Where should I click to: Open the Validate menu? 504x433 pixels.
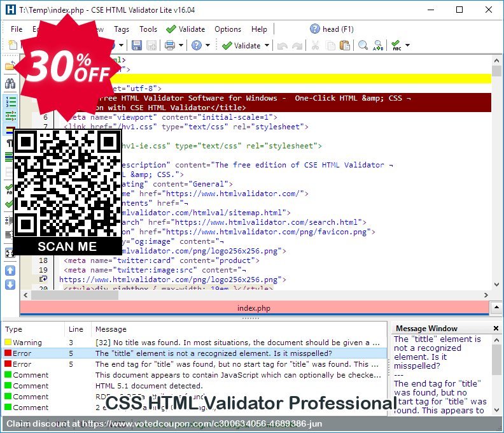pos(186,29)
